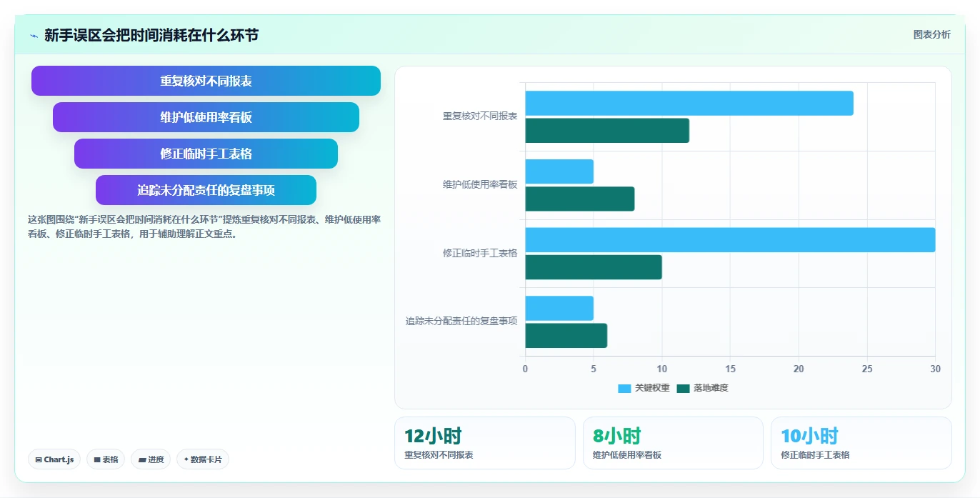
Task: Click the 落地难度 legend label text
Action: coord(711,388)
